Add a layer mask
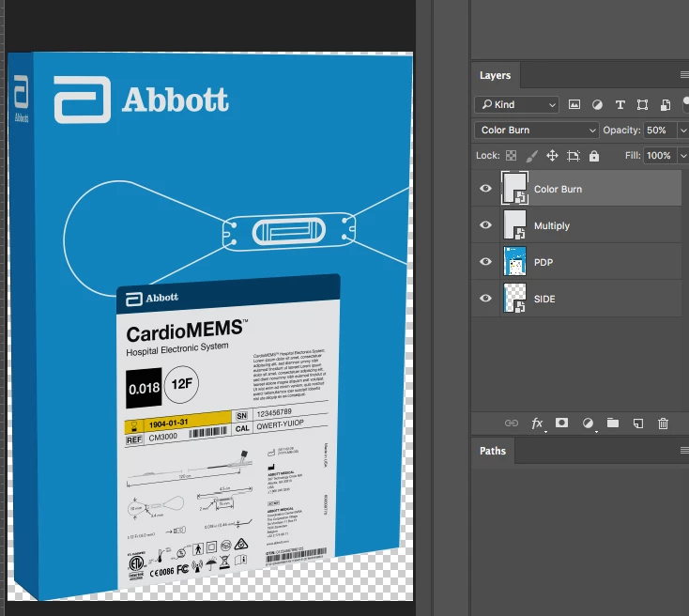The height and width of the screenshot is (616, 689). pyautogui.click(x=561, y=423)
